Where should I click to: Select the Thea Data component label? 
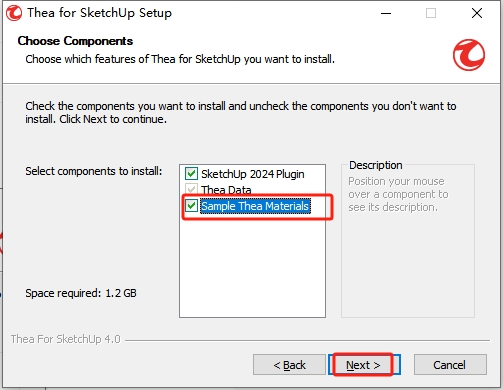pyautogui.click(x=226, y=190)
